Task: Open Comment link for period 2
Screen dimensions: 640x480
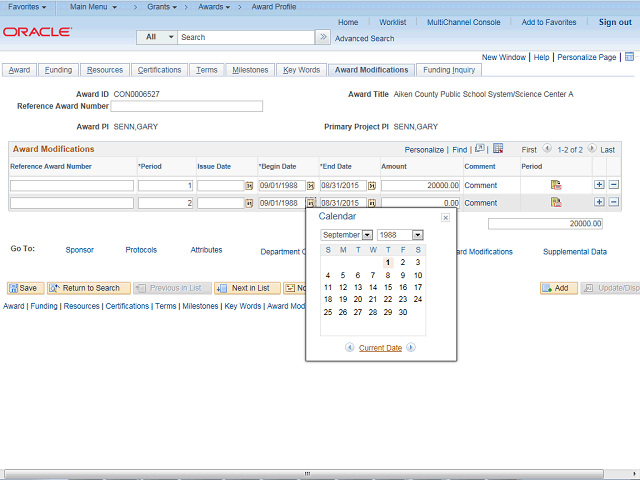Action: click(x=480, y=203)
